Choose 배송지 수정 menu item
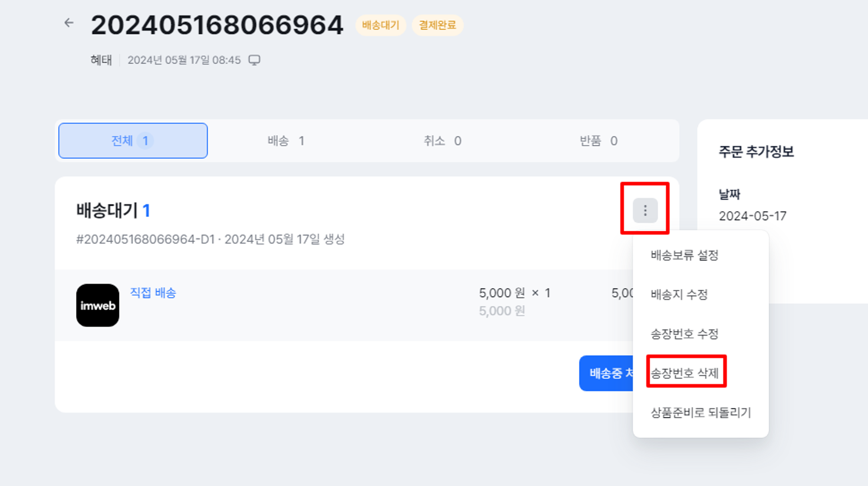The height and width of the screenshot is (486, 868). [679, 295]
